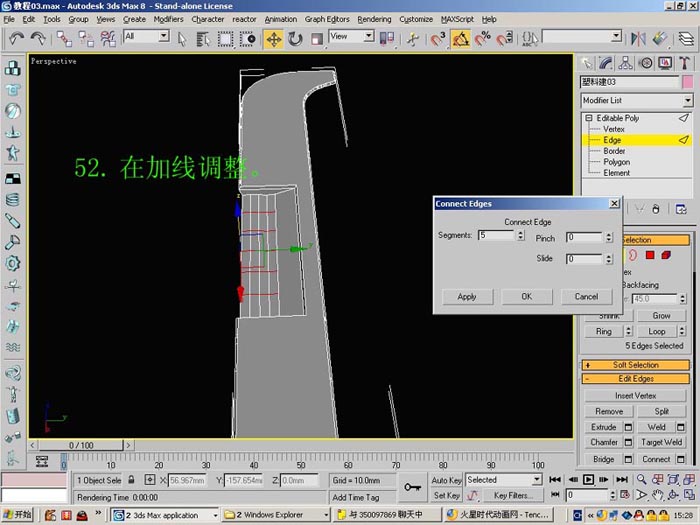Click the object color swatch
Image resolution: width=700 pixels, height=525 pixels.
(x=688, y=82)
